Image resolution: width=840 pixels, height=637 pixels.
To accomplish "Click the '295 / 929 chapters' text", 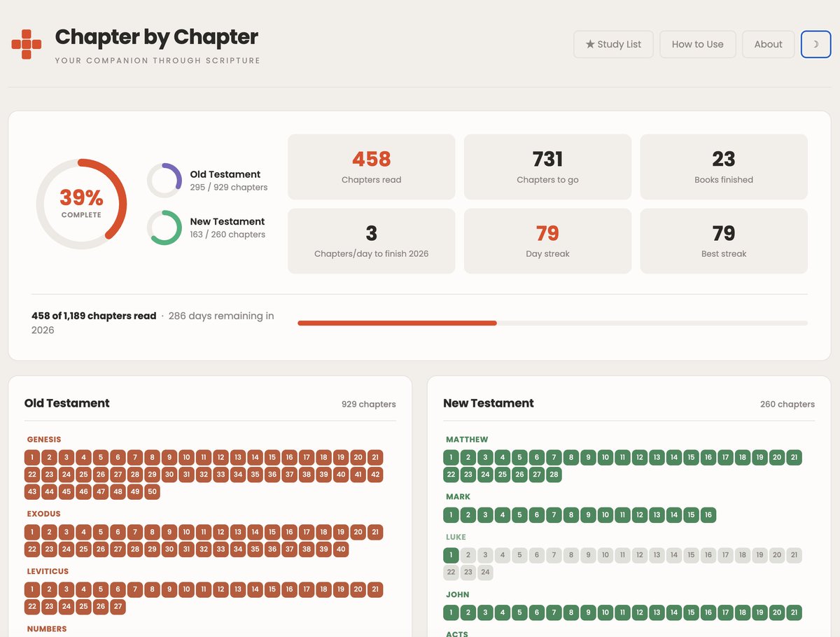I will (229, 188).
